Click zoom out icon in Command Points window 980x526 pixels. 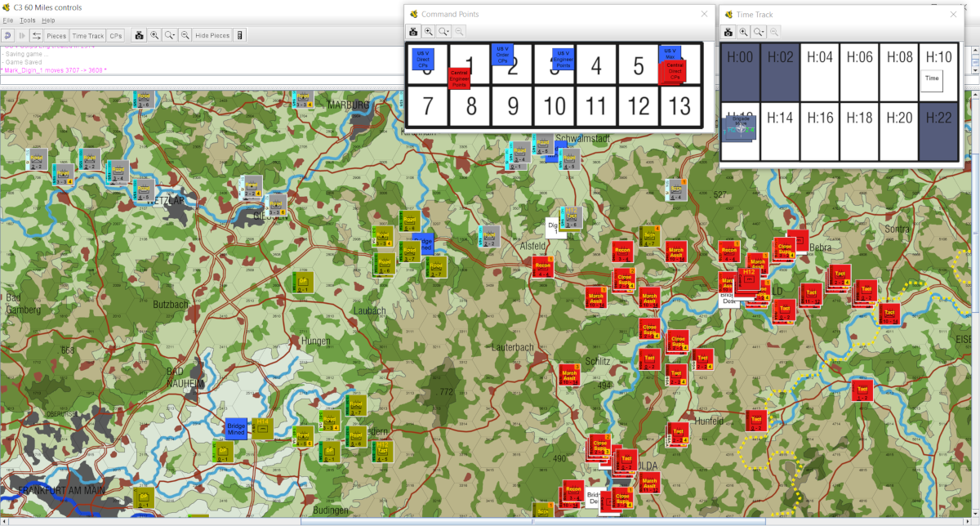460,32
